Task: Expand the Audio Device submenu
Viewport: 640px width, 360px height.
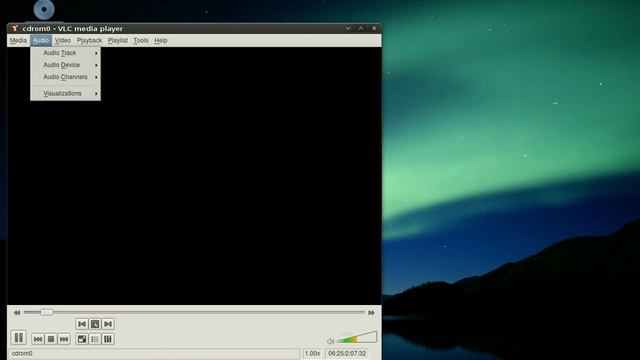Action: tap(65, 65)
